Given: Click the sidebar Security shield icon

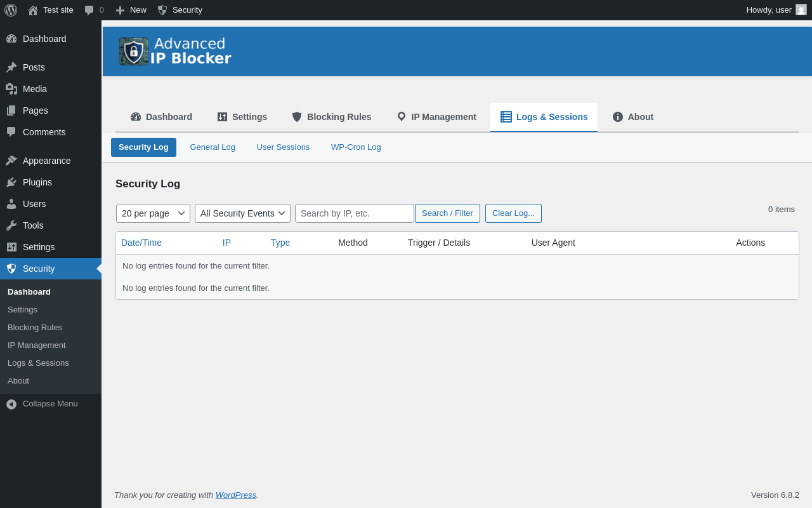Looking at the screenshot, I should tap(11, 269).
